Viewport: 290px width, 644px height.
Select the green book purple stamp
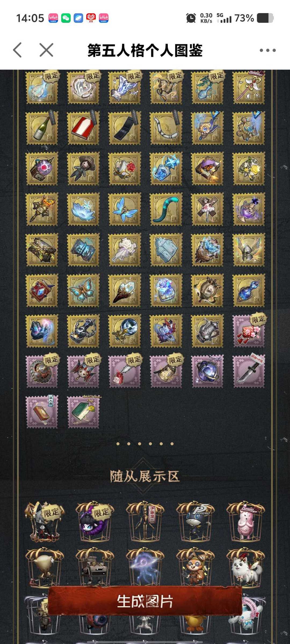[x=83, y=412]
